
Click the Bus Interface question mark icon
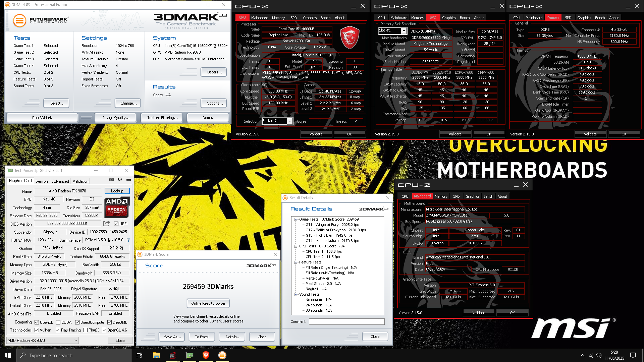[x=128, y=240]
